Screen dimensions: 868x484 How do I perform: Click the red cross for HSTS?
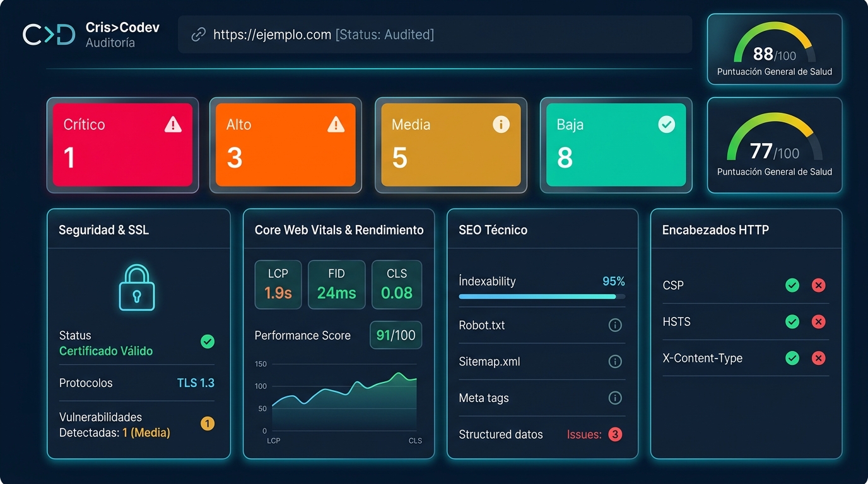818,322
